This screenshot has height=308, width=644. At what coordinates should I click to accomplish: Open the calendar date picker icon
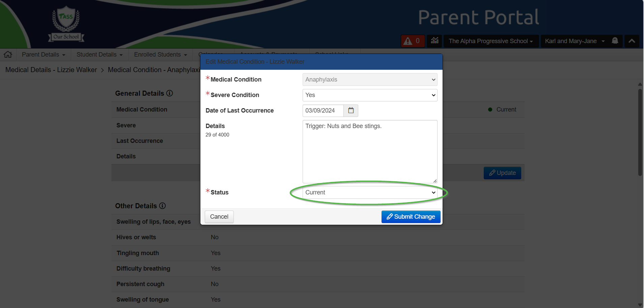351,111
